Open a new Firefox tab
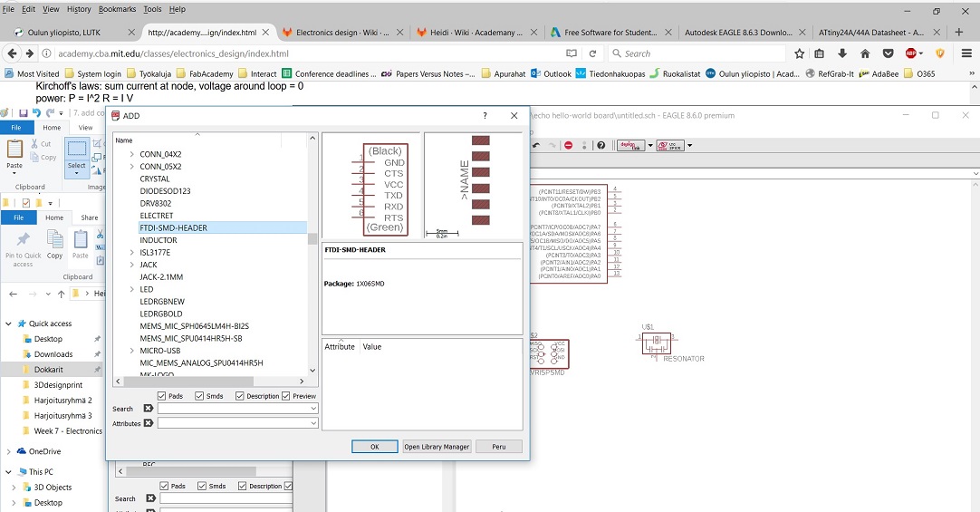The width and height of the screenshot is (980, 512). point(959,32)
